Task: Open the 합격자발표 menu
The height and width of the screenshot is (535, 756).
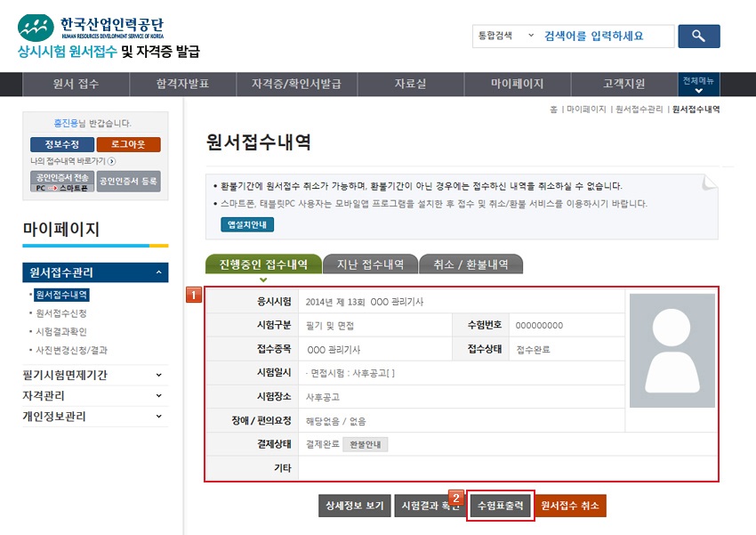Action: coord(182,85)
